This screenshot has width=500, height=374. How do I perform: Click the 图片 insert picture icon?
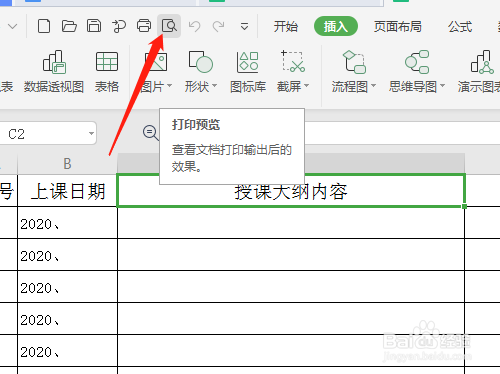pyautogui.click(x=156, y=62)
